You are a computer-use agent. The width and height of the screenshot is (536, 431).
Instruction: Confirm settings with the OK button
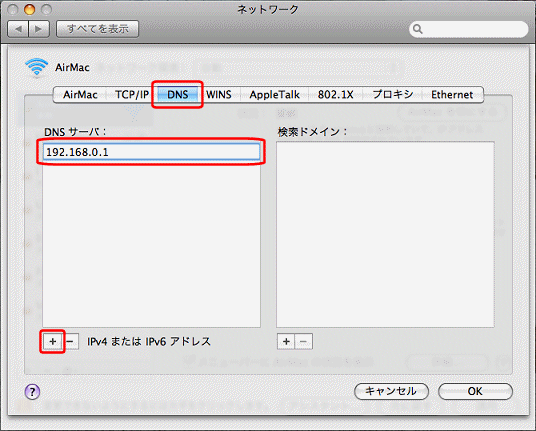click(475, 391)
